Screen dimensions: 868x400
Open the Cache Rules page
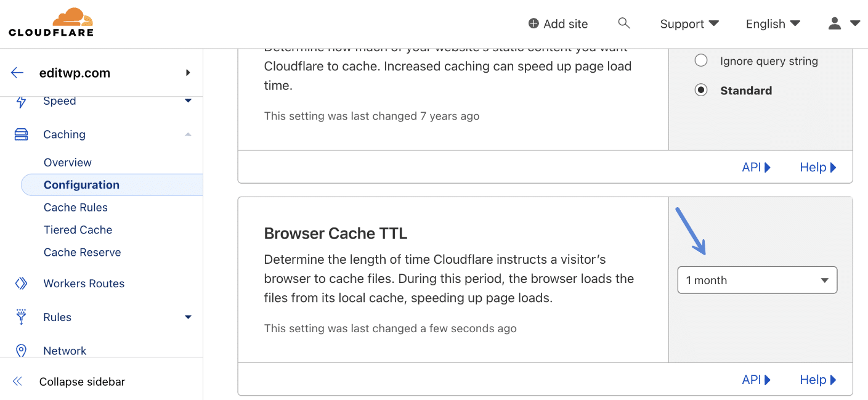pyautogui.click(x=76, y=207)
